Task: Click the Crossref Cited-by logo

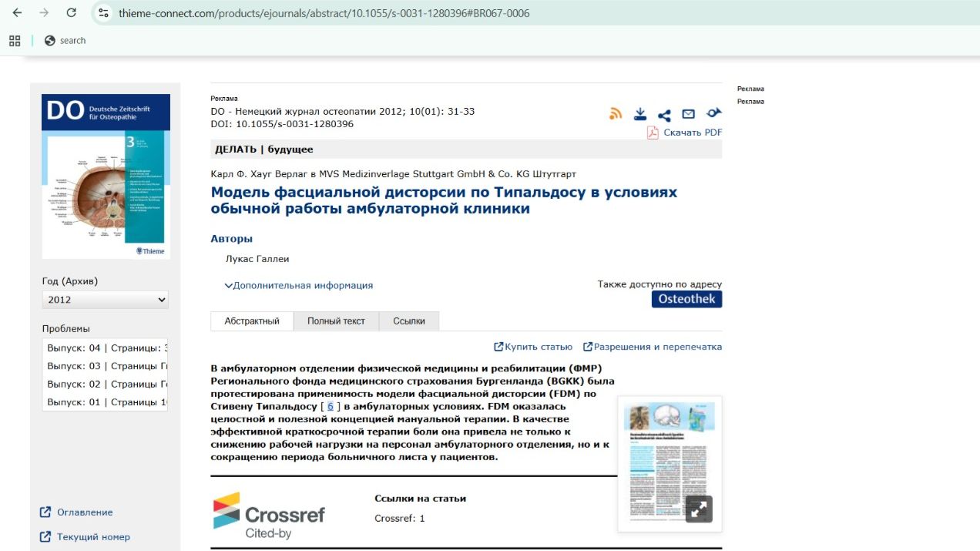Action: pos(269,515)
